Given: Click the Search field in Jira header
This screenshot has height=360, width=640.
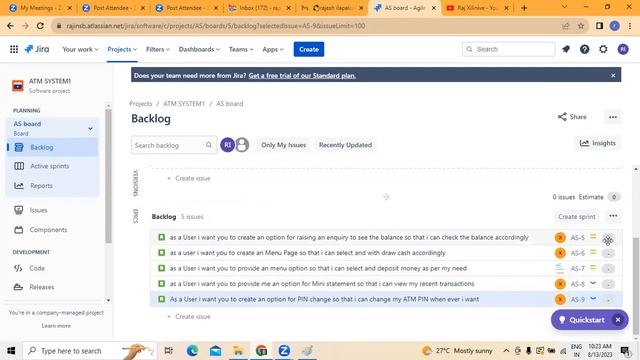Looking at the screenshot, I should (x=509, y=49).
